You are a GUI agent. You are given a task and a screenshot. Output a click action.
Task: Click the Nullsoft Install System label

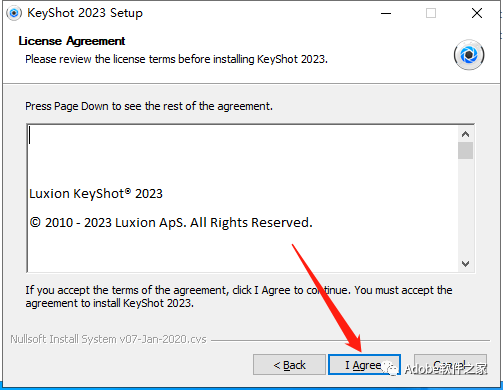(x=108, y=339)
